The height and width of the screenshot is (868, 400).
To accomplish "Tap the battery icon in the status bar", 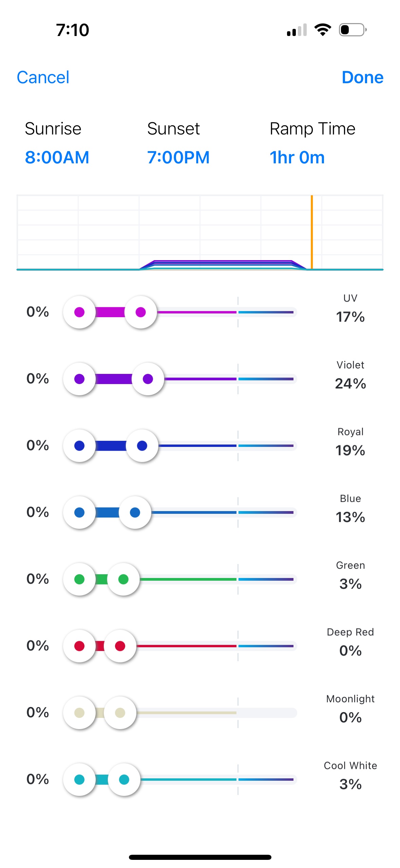I will click(x=353, y=30).
